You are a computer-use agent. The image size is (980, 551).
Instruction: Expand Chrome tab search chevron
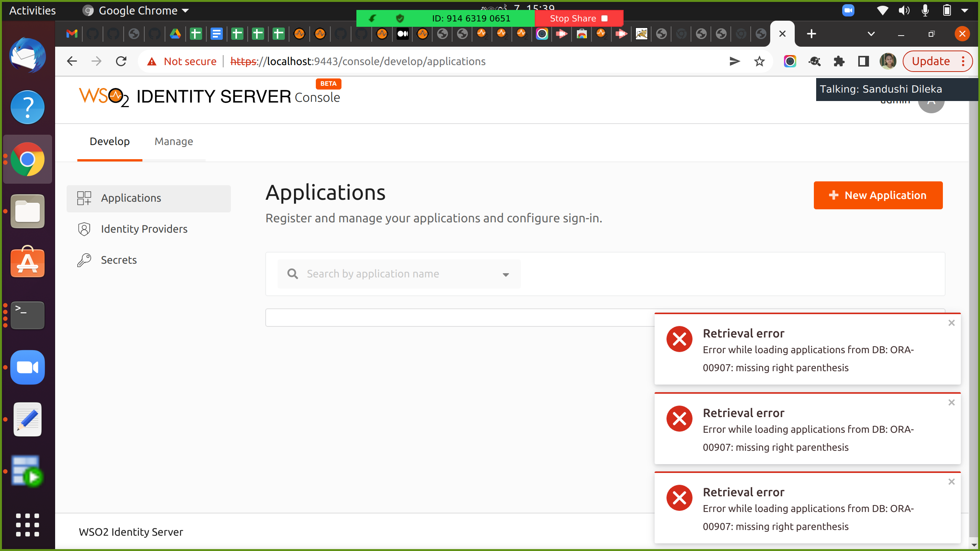[x=871, y=34]
